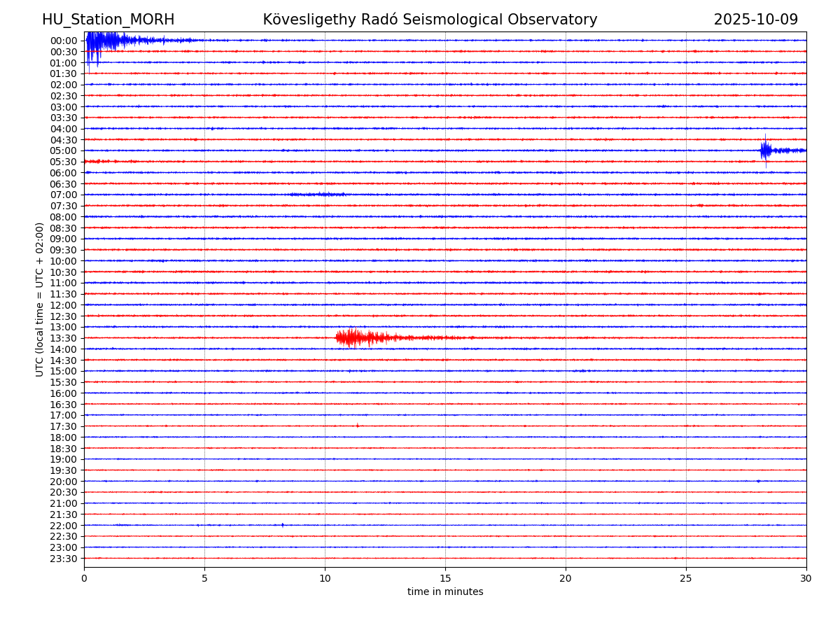Click the 15 tick on the minutes axis
The width and height of the screenshot is (840, 630).
pyautogui.click(x=445, y=579)
